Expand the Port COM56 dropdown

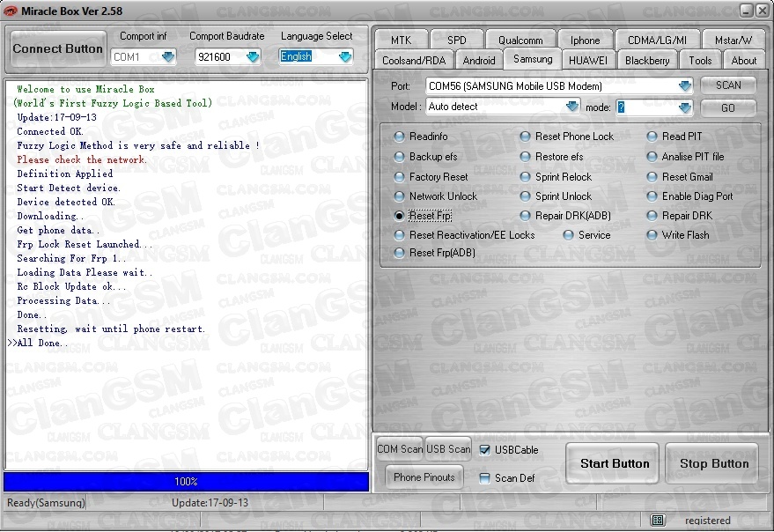point(685,86)
